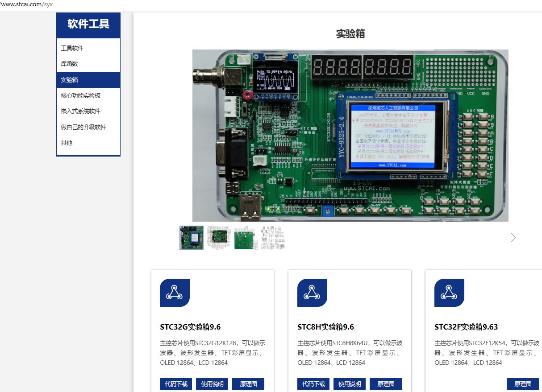Click the STC32G12K128 description text
542x392 pixels.
point(213,353)
